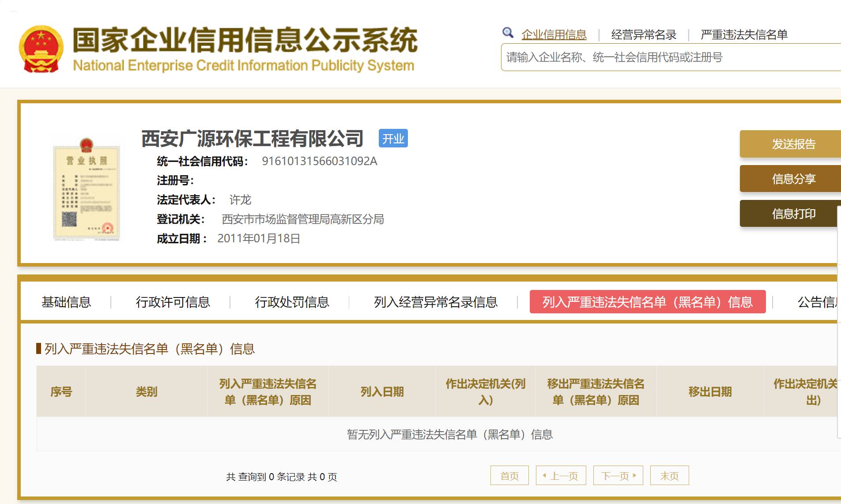The width and height of the screenshot is (841, 504).
Task: Open the 严重违法失信名单 link
Action: click(744, 34)
